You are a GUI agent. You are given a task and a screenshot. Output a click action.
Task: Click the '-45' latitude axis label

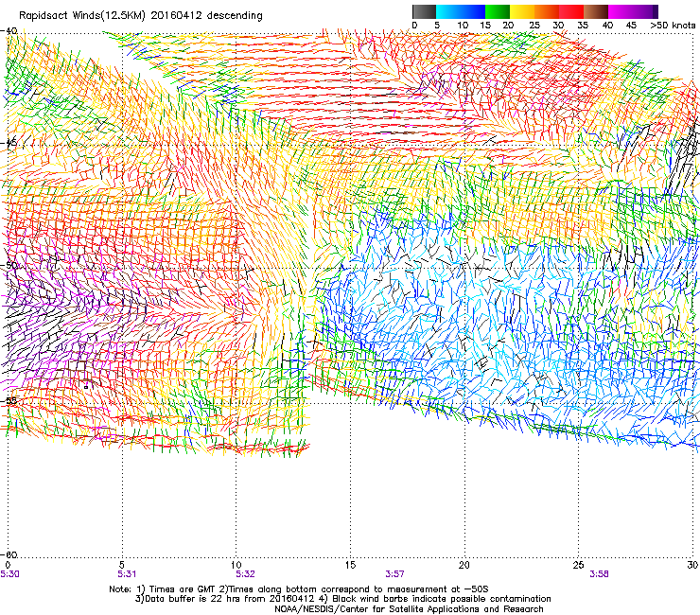point(9,143)
